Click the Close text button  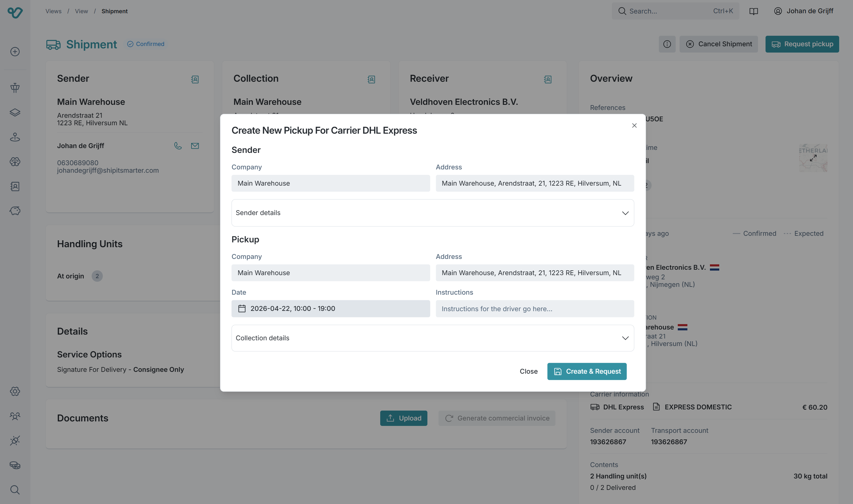[528, 371]
